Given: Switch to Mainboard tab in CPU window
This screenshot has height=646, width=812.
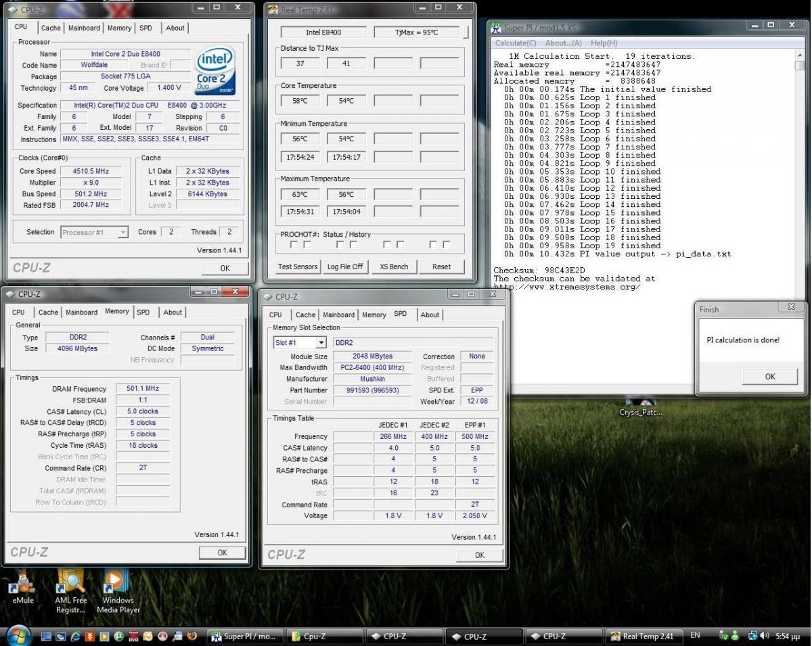Looking at the screenshot, I should click(x=84, y=28).
